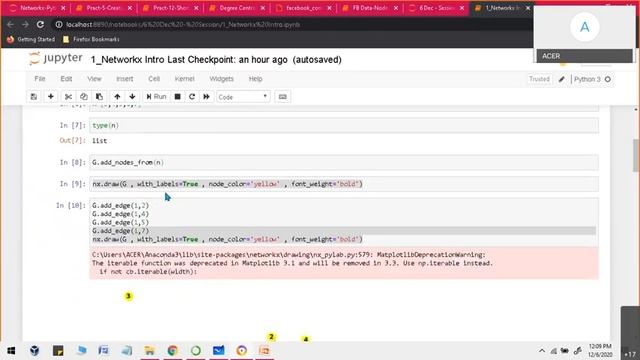Paste cells below icon
Viewport: 640px width, 360px height.
99,97
